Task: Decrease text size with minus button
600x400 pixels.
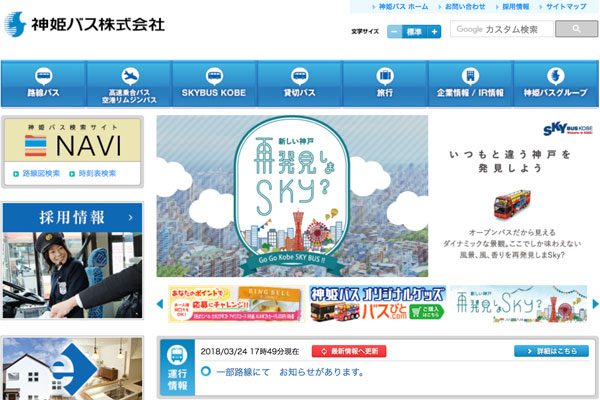Action: click(x=395, y=31)
